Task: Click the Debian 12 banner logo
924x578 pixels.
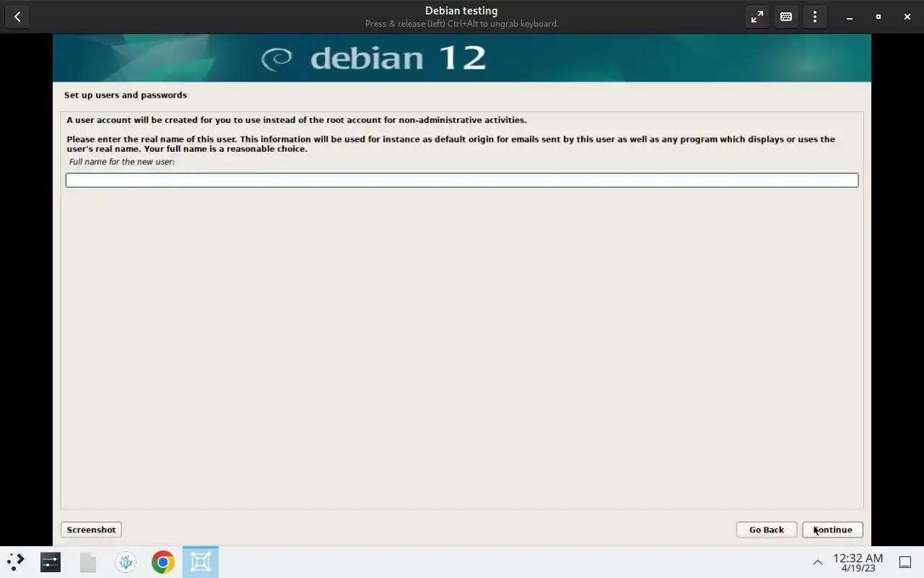Action: click(374, 58)
